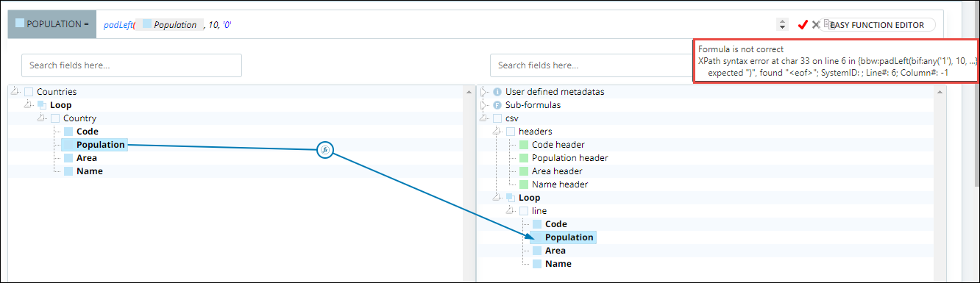The image size is (980, 283).
Task: Click the formula bar stepper arrows
Action: pos(783,25)
